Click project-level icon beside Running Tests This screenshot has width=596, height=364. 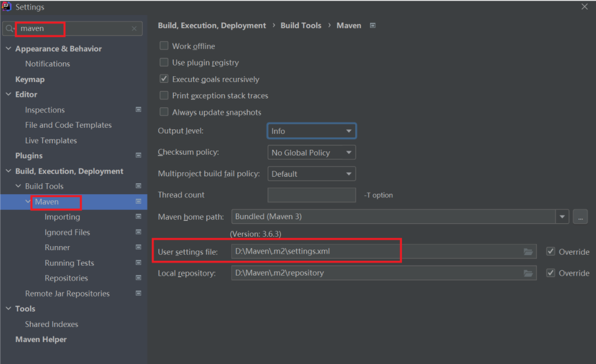point(138,263)
